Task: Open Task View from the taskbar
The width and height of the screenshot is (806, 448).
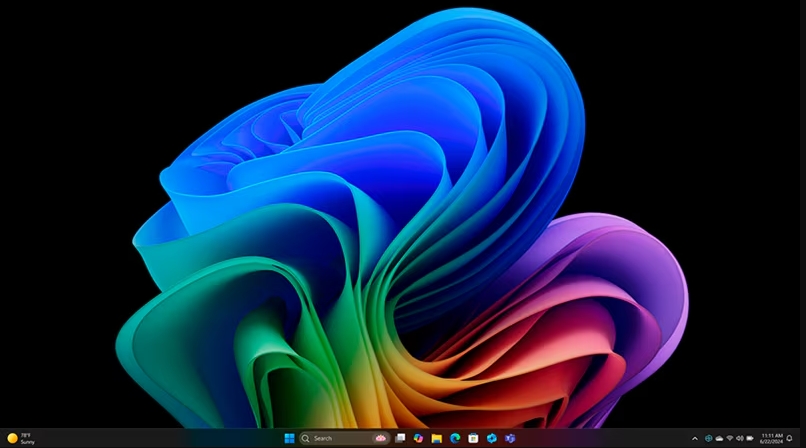Action: [x=400, y=438]
